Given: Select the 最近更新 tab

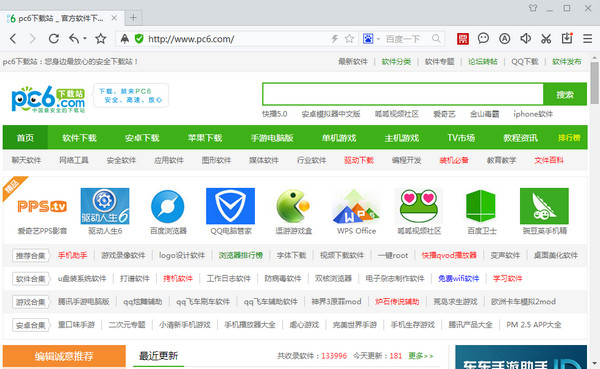Looking at the screenshot, I should tap(158, 356).
